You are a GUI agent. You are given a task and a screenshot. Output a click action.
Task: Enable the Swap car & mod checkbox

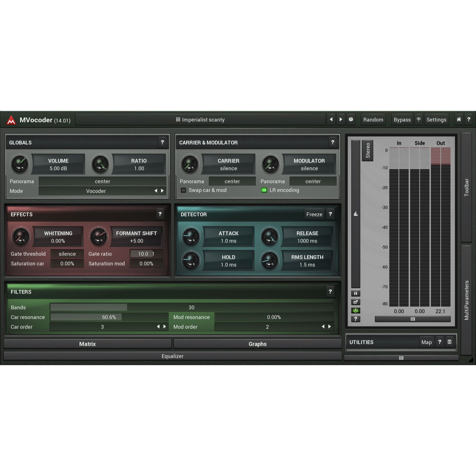point(183,190)
